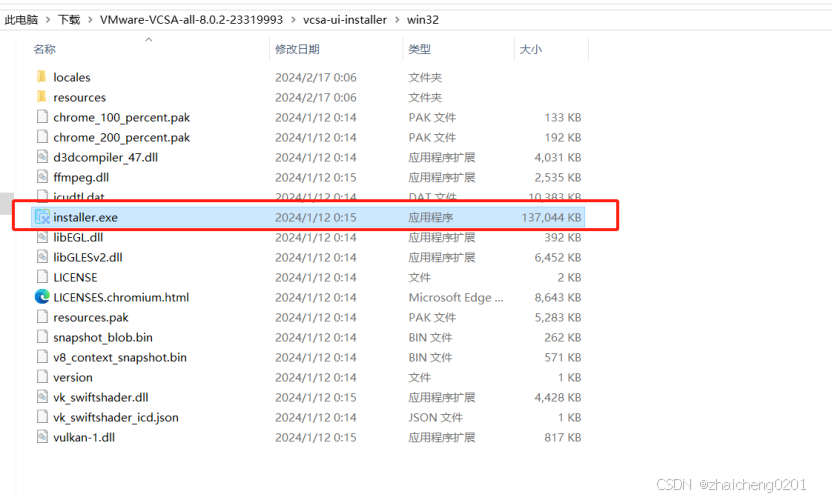Image resolution: width=832 pixels, height=500 pixels.
Task: Click the vk_swiftshader_icd.json file icon
Action: pos(42,417)
